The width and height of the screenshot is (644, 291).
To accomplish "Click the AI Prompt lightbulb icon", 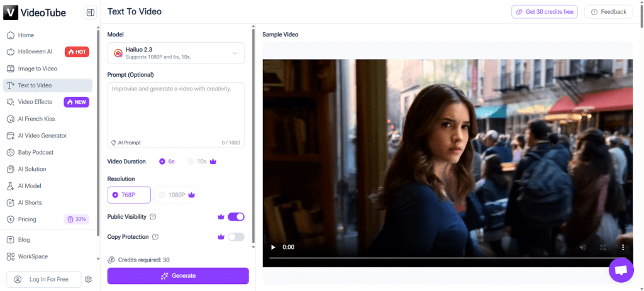I will [x=113, y=143].
